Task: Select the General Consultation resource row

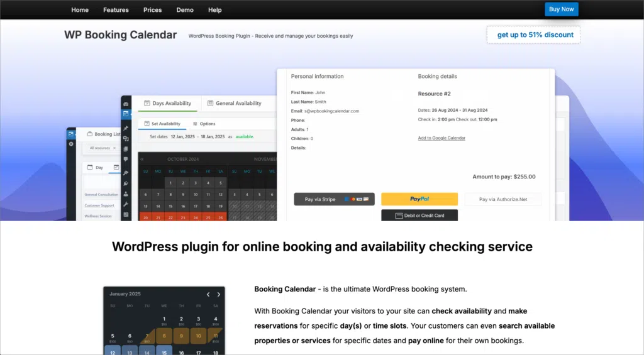Action: [x=101, y=195]
